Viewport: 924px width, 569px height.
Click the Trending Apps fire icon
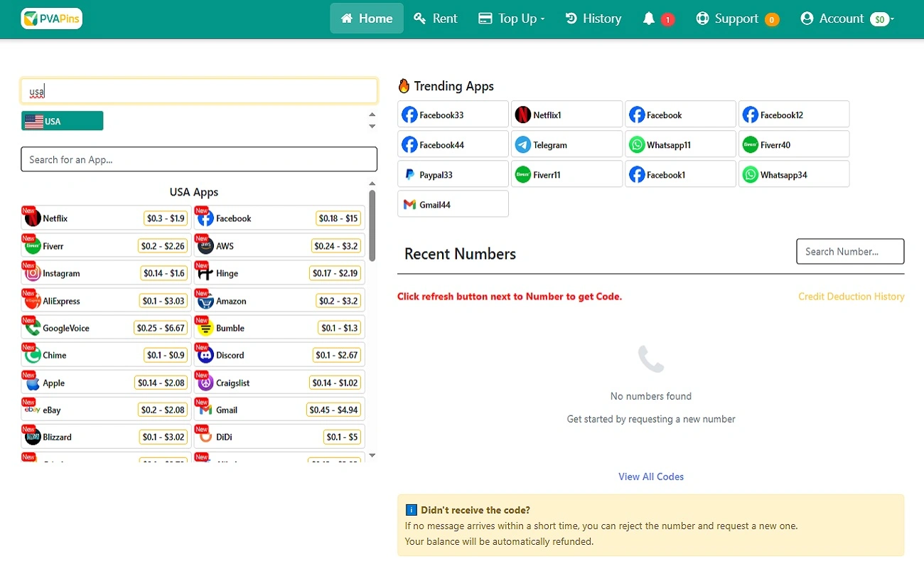[x=404, y=86]
